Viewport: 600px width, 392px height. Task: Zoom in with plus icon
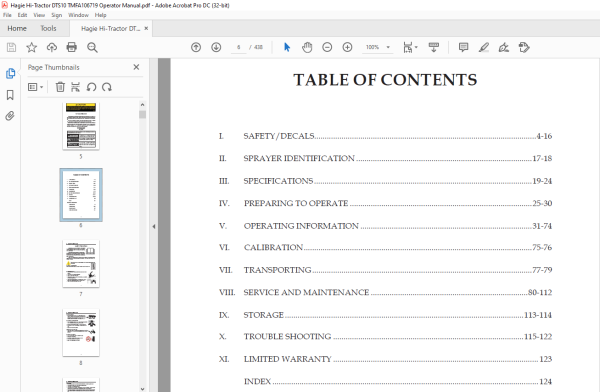click(x=347, y=47)
